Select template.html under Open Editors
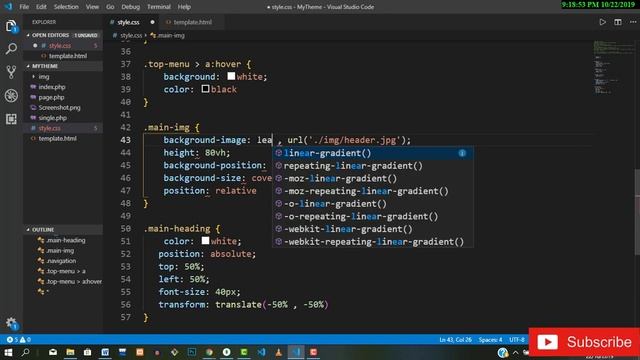 (x=68, y=56)
